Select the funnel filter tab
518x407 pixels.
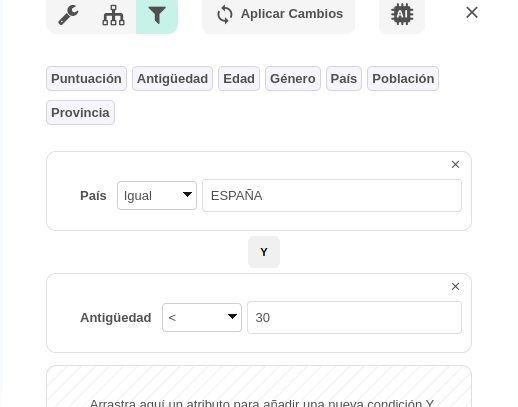tap(157, 15)
